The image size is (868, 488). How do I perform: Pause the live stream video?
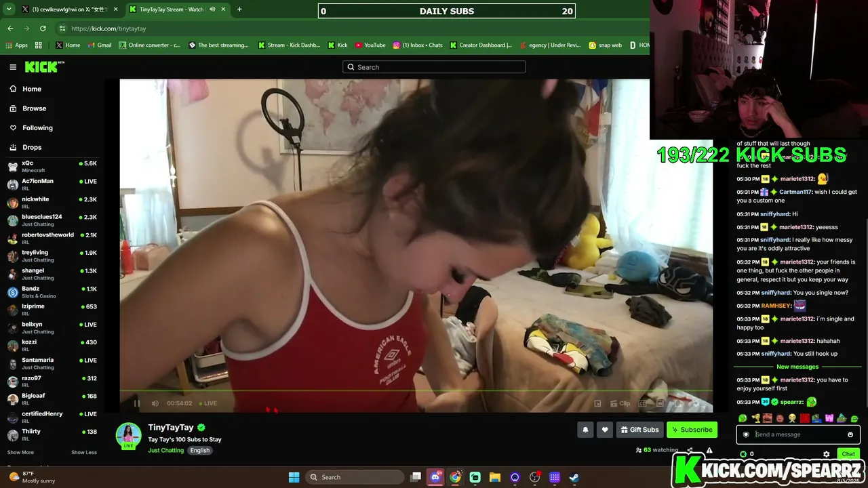pos(136,403)
